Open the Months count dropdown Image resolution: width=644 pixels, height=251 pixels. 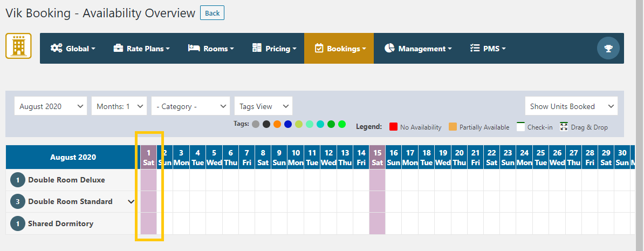coord(119,106)
